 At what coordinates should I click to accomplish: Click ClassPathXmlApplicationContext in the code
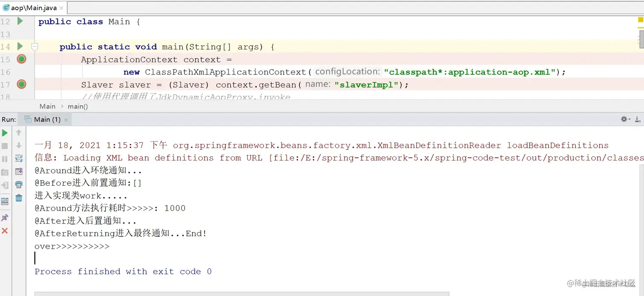tap(225, 72)
